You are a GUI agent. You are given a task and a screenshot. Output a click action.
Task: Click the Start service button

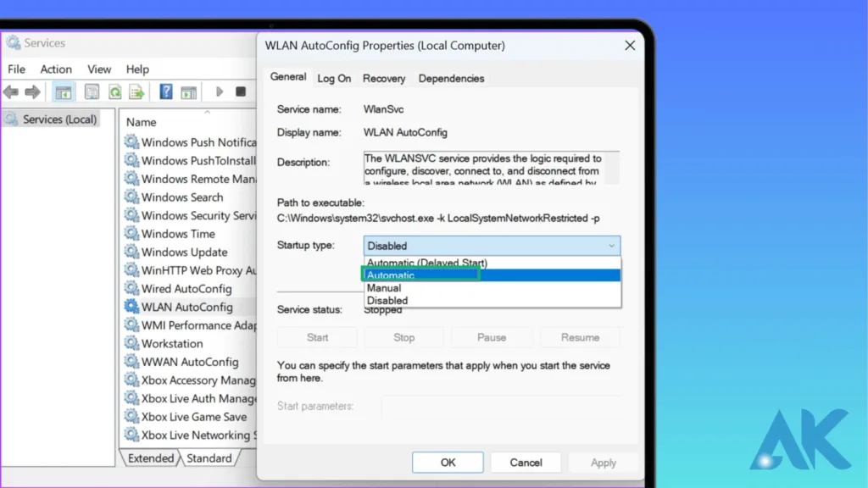[x=317, y=337]
